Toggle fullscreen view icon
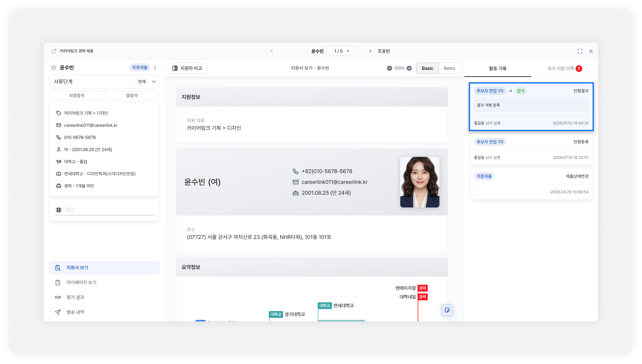 click(580, 51)
